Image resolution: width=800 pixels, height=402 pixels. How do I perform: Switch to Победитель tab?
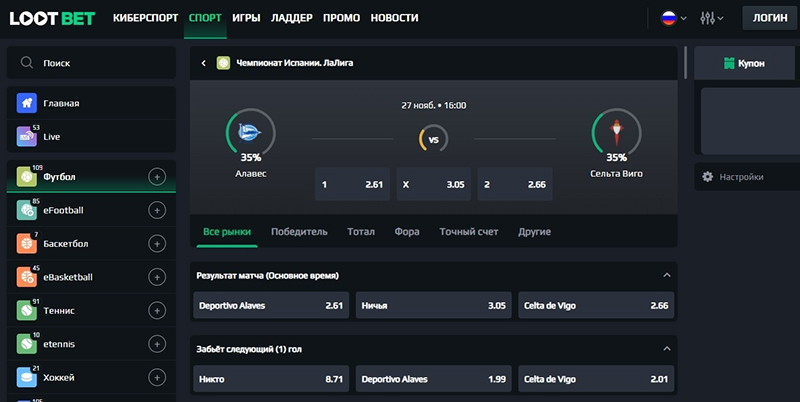click(299, 232)
